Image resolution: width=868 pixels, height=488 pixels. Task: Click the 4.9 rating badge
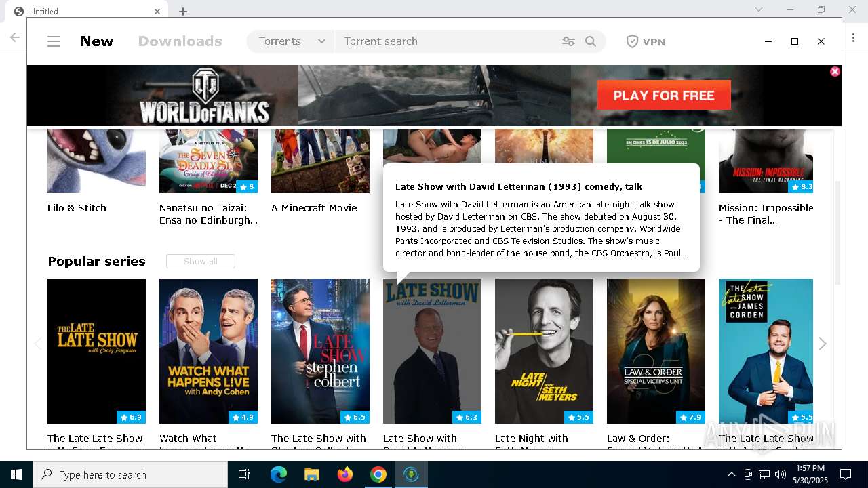pyautogui.click(x=243, y=418)
